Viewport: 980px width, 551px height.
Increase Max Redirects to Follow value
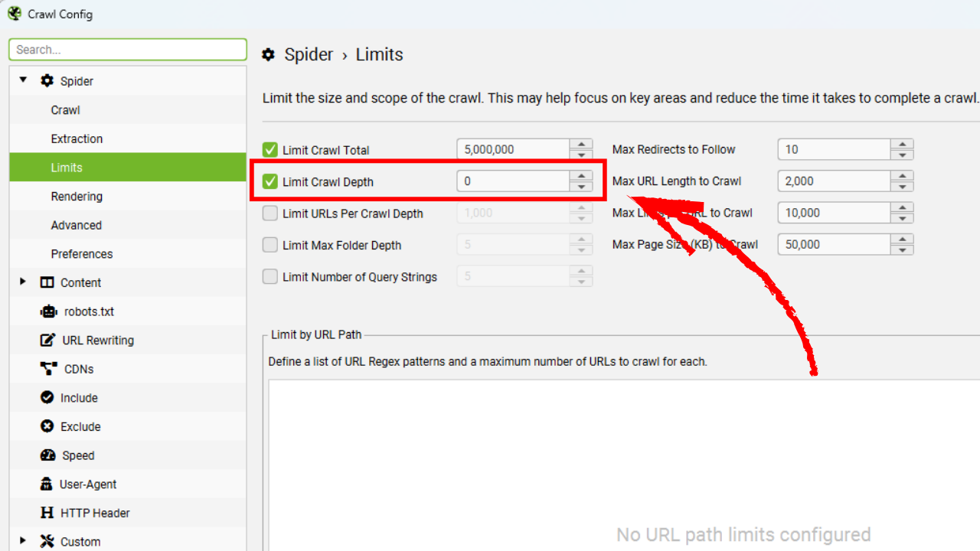tap(903, 145)
